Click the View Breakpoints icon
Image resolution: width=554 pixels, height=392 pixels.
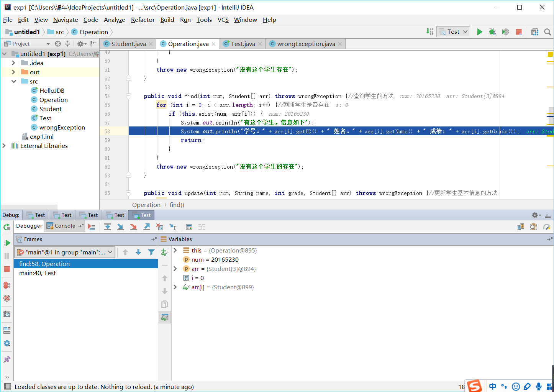(x=7, y=285)
